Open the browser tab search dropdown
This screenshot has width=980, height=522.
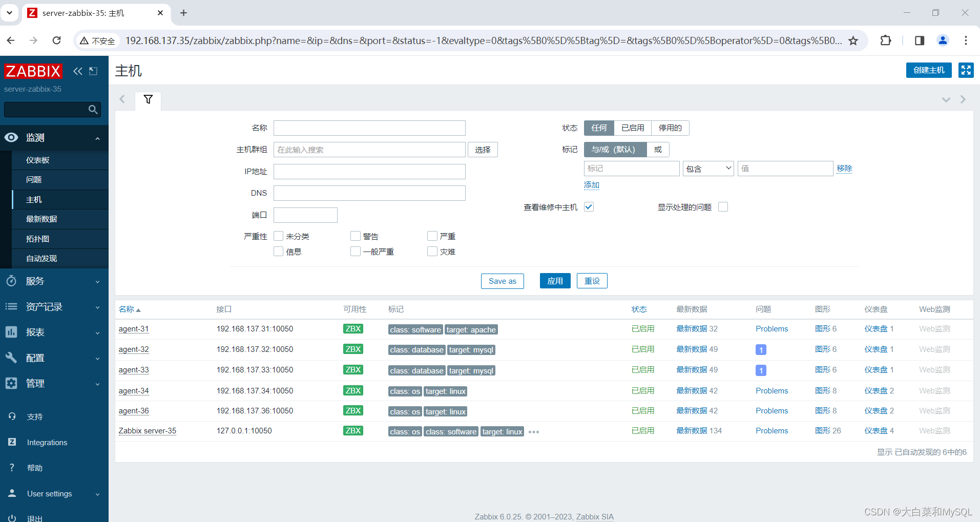(9, 13)
